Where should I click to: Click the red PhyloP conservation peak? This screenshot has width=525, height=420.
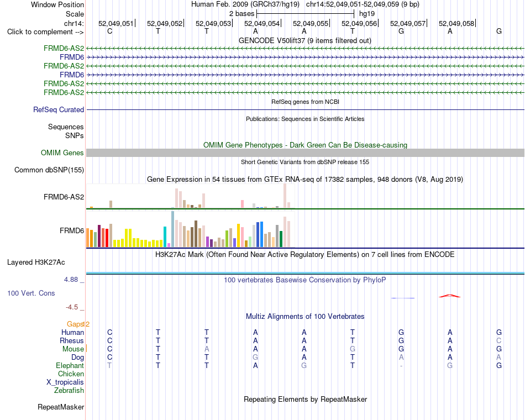tap(450, 296)
